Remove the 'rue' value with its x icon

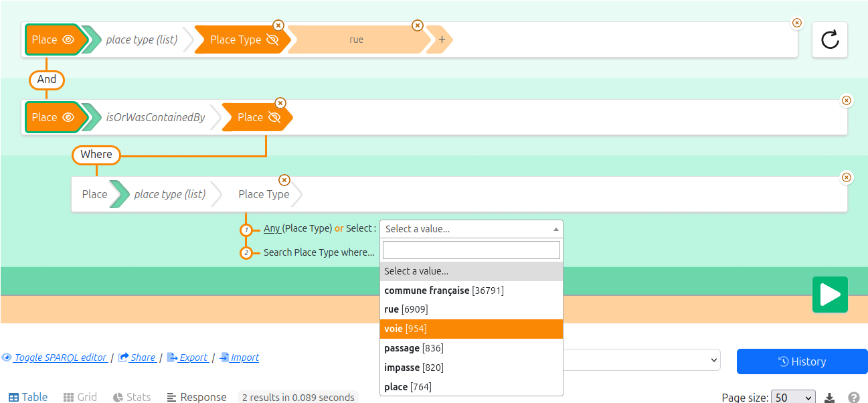click(x=418, y=25)
